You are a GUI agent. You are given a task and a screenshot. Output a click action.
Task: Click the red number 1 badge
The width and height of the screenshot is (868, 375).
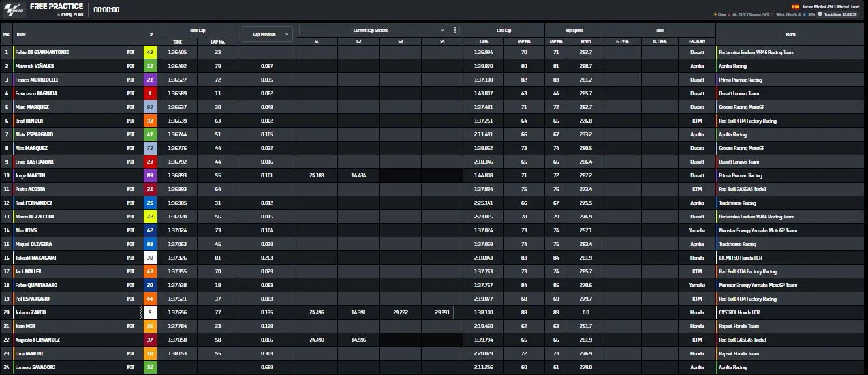tap(150, 93)
